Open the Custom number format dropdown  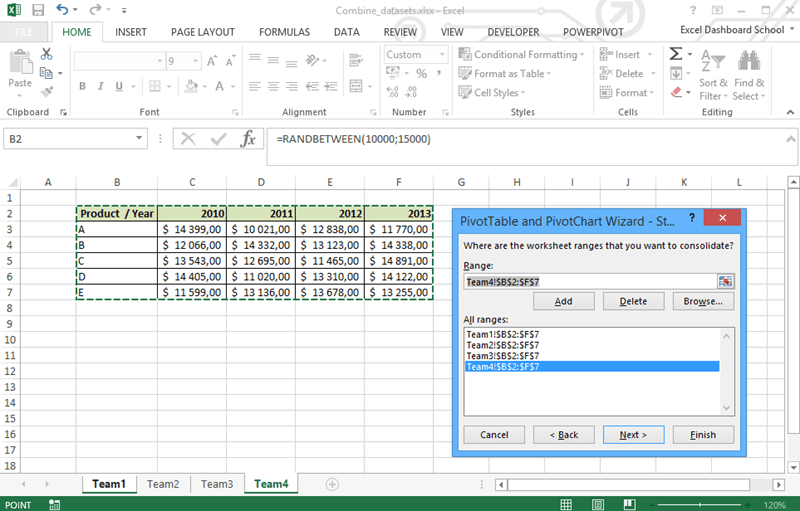[442, 54]
